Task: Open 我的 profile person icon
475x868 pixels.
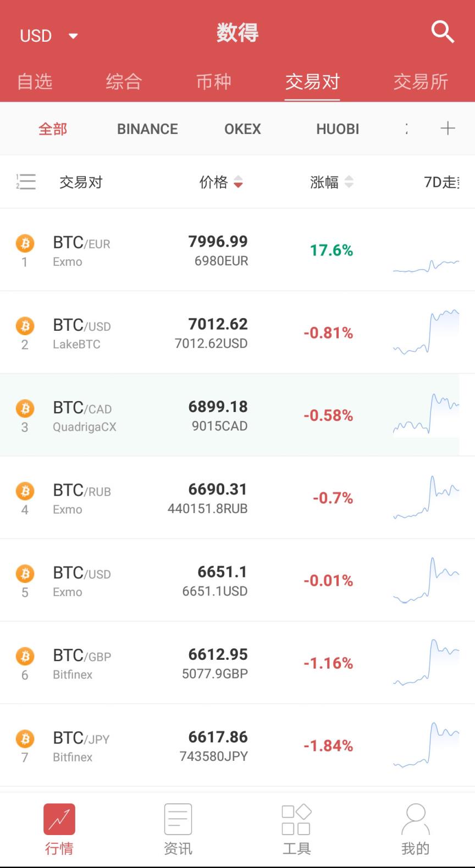Action: pos(415,819)
